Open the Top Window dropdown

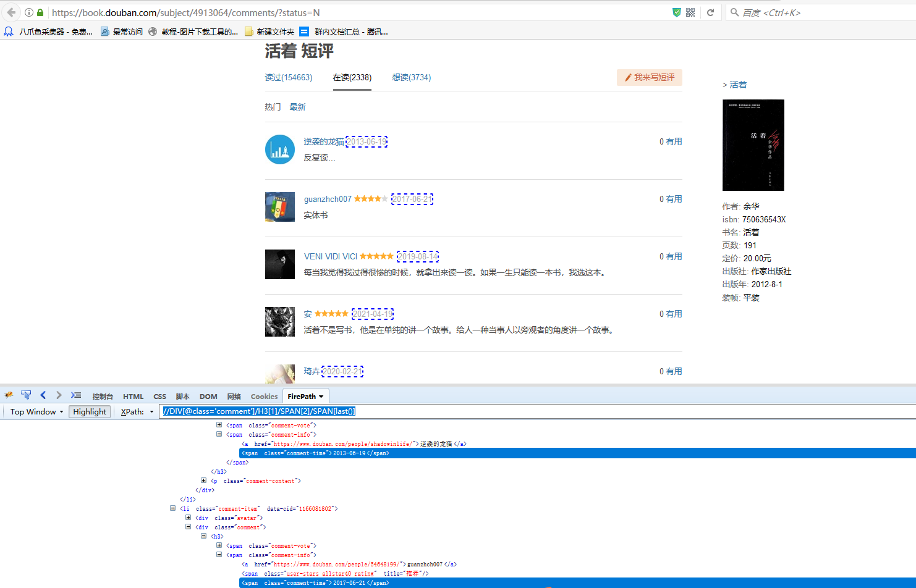(x=36, y=412)
